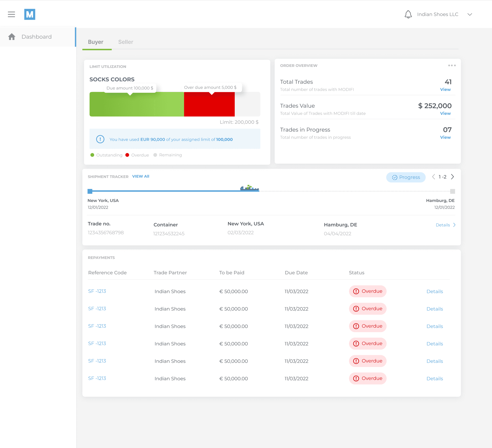Toggle the Outstanding legend dot
This screenshot has width=492, height=448.
tap(92, 155)
